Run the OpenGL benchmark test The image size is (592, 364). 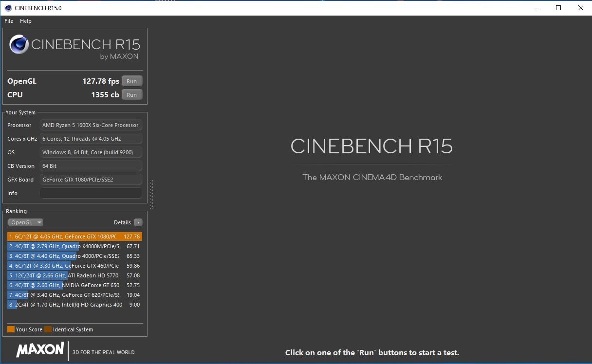click(x=132, y=81)
